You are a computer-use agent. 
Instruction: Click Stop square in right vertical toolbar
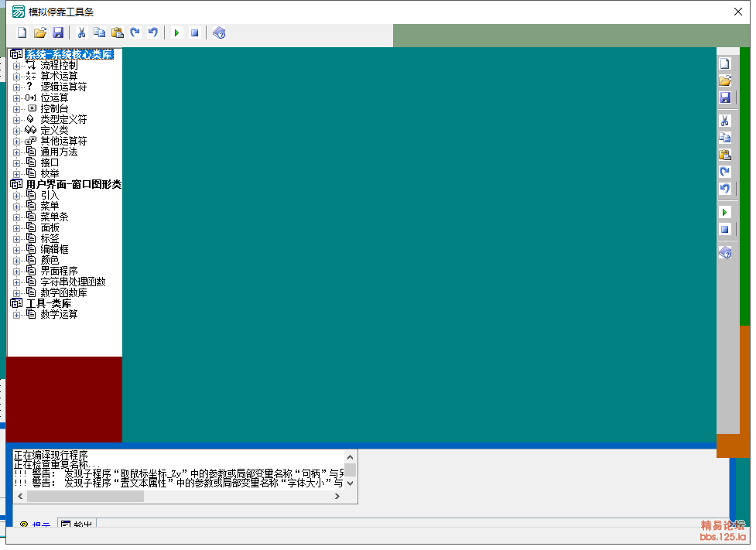724,229
